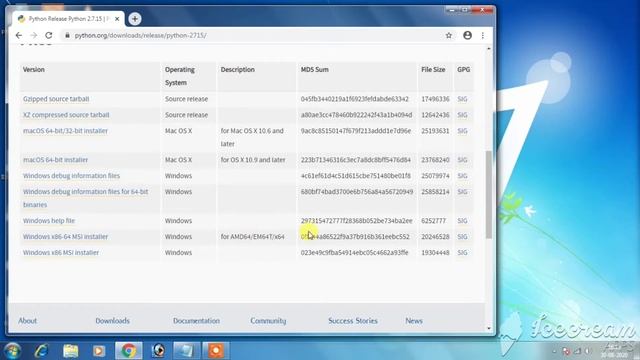Open Chrome's three-dot menu
640x360 pixels.
click(483, 36)
